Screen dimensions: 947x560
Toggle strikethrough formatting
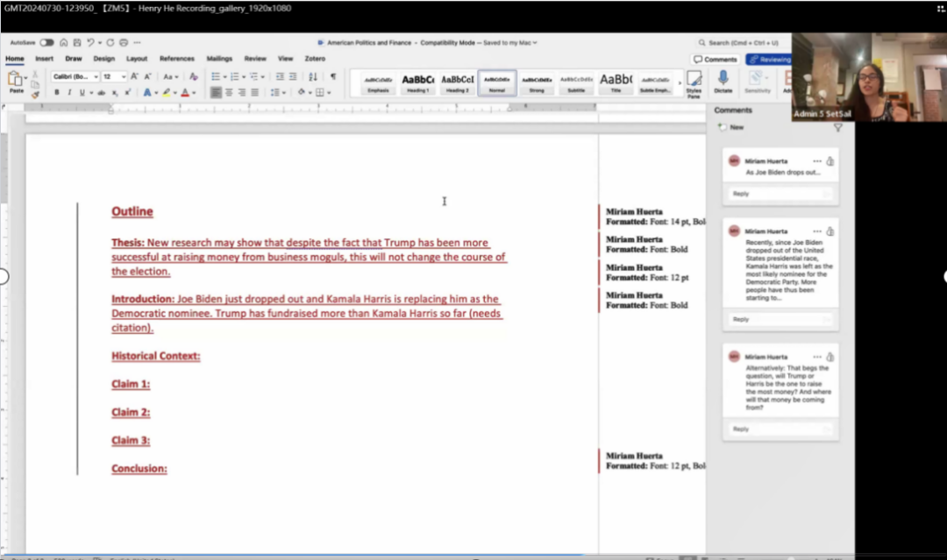coord(102,92)
